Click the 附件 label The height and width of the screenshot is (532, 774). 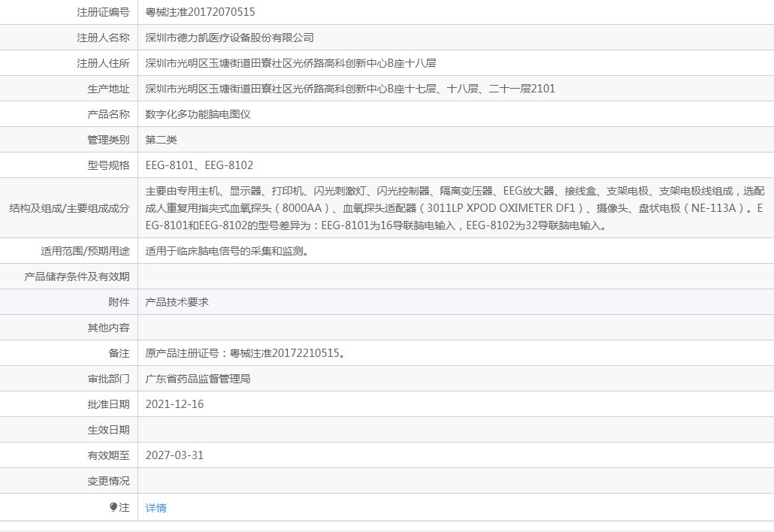(119, 302)
